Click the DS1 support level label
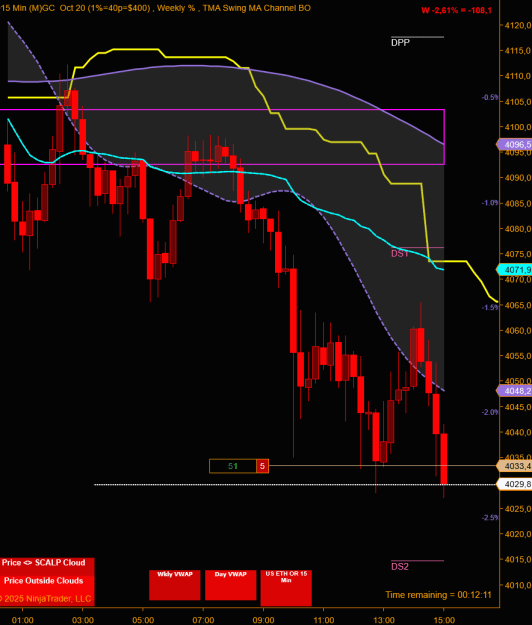Viewport: 532px width, 625px height. pyautogui.click(x=400, y=254)
